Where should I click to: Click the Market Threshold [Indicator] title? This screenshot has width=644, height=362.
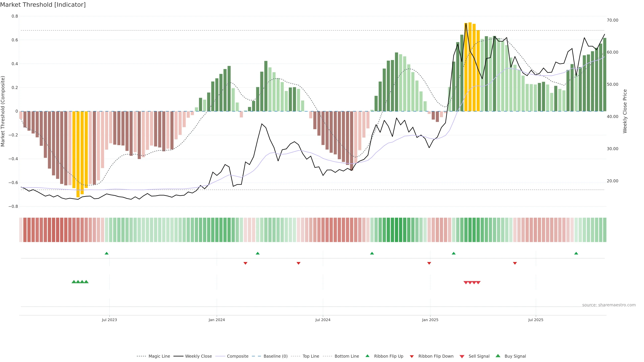pos(43,5)
